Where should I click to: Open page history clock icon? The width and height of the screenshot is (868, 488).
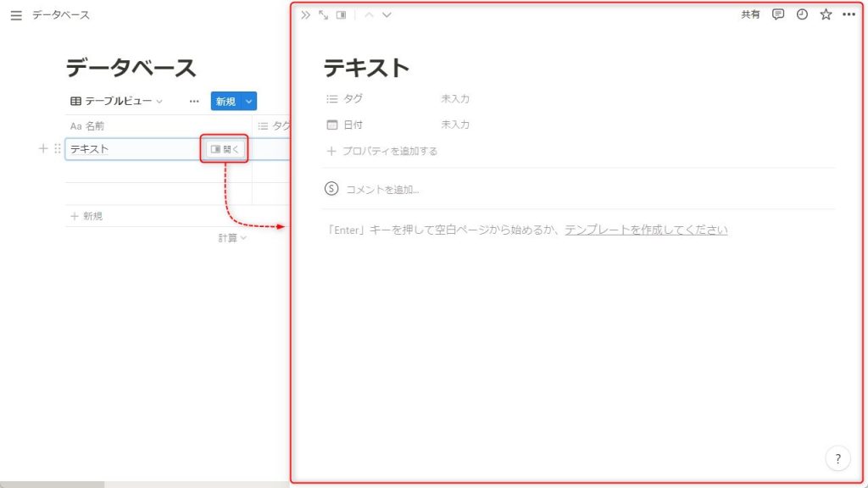[802, 14]
